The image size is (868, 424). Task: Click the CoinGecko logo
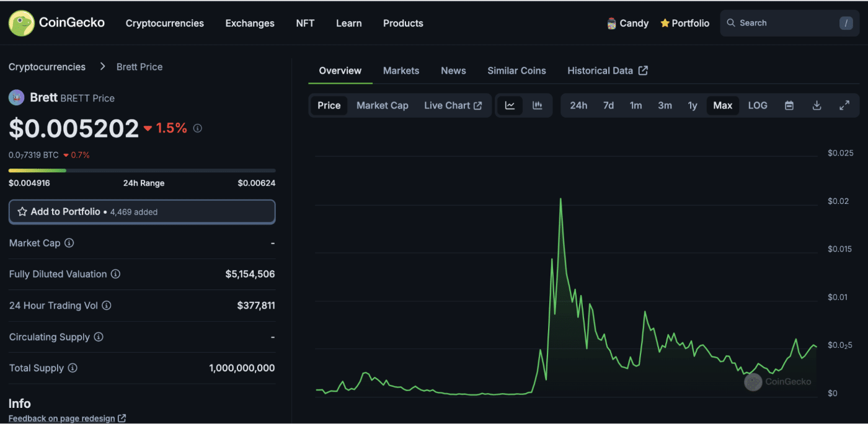(56, 23)
